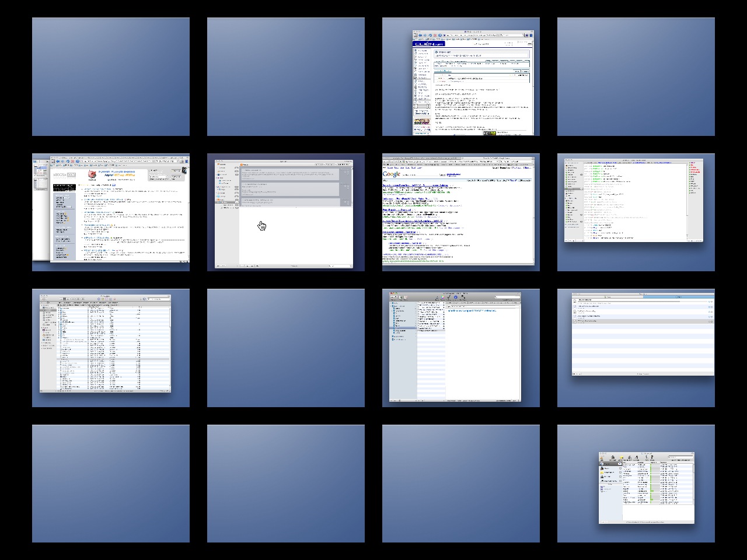Select the empty second space in top row
This screenshot has width=747, height=560.
(x=286, y=76)
